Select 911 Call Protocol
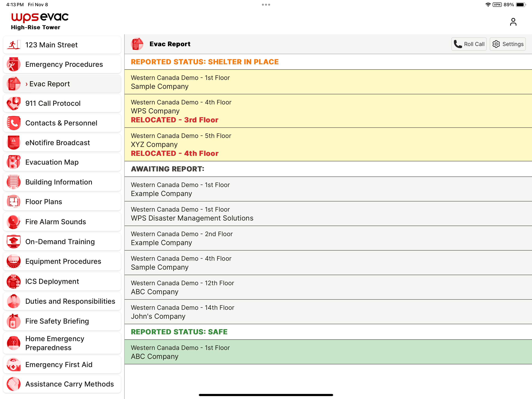 click(x=62, y=103)
